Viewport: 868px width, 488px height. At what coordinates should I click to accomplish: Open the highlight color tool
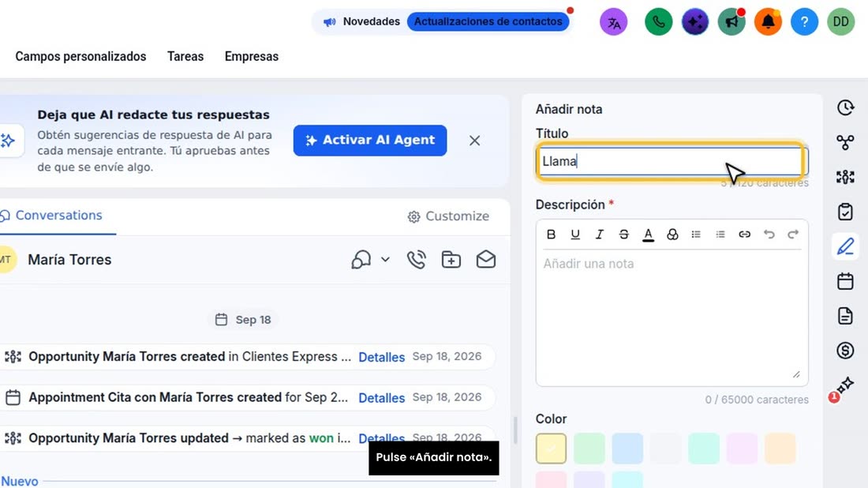[x=672, y=235]
